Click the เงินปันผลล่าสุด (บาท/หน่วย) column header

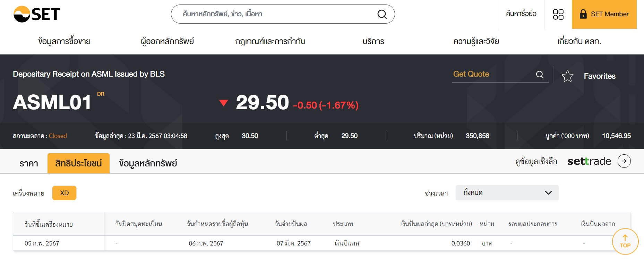click(436, 224)
